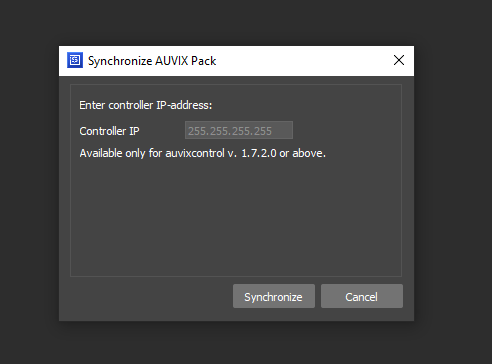492x364 pixels.
Task: Click the 'Synchronize AUVIX Pack' title text
Action: [152, 61]
